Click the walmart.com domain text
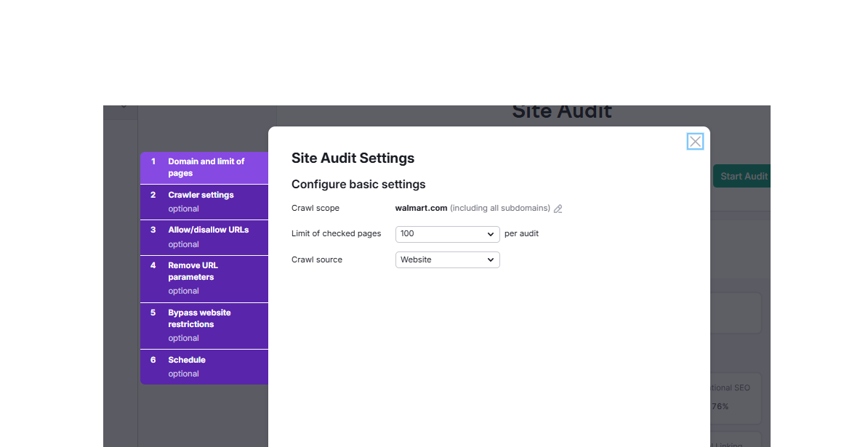The height and width of the screenshot is (447, 868). 421,208
